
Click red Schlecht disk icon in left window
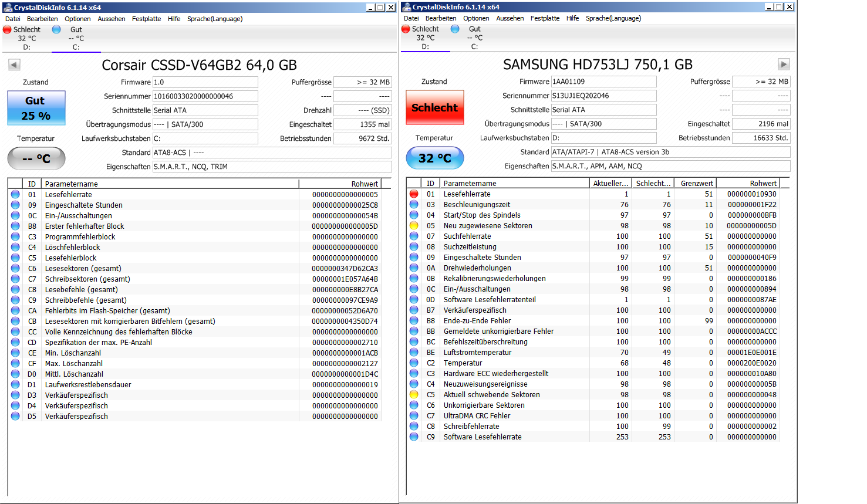[x=8, y=29]
